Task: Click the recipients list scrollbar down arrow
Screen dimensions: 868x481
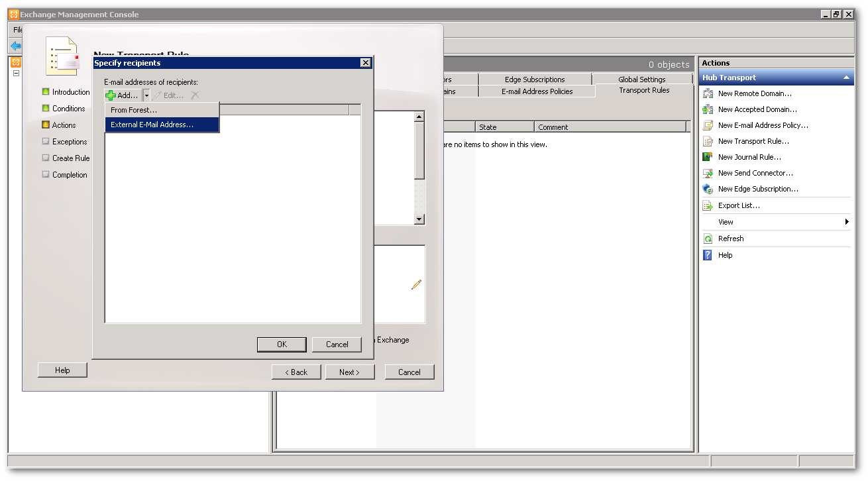Action: tap(419, 219)
